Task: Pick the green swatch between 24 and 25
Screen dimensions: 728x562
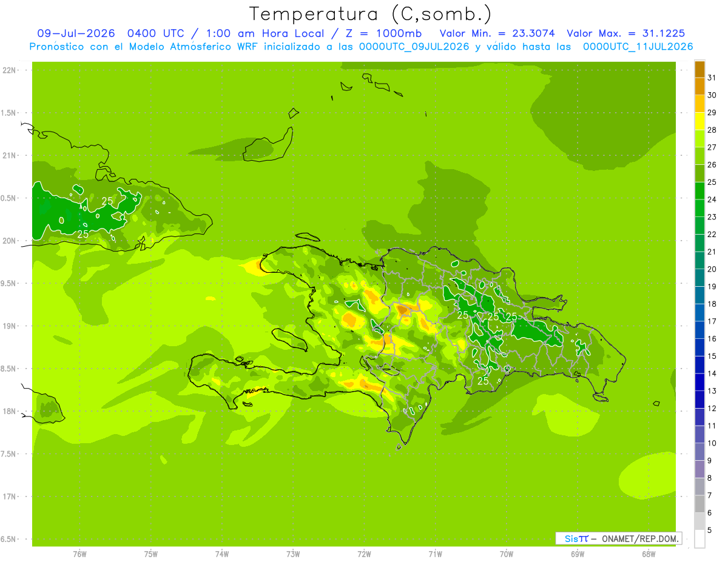Action: coord(699,190)
